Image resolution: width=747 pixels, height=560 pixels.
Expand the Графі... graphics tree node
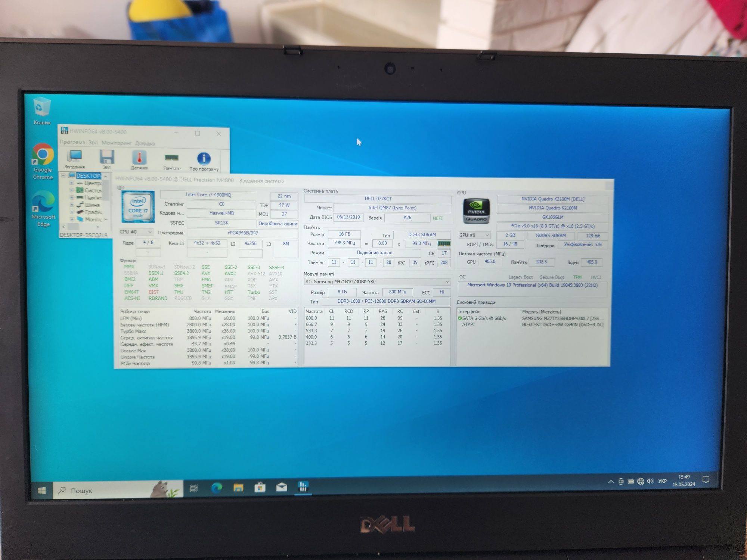72,212
